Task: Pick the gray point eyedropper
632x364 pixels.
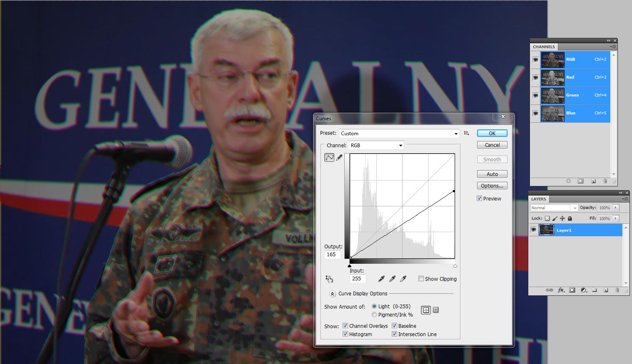Action: (392, 279)
